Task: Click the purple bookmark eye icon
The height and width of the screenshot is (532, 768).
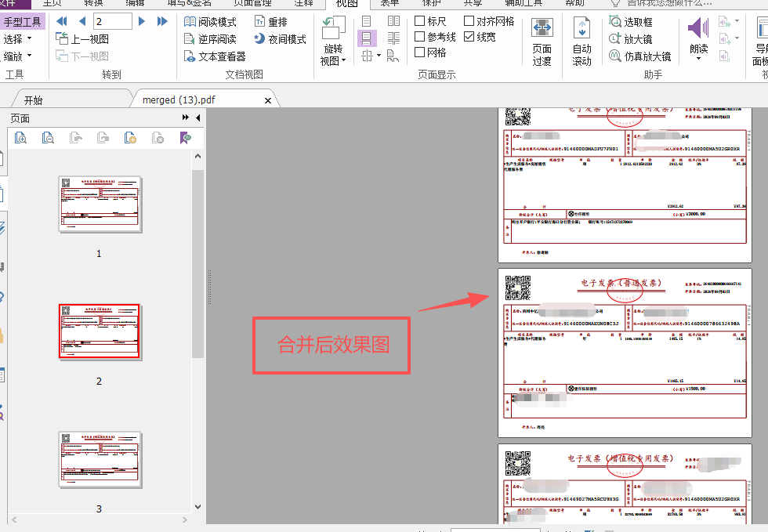Action: (x=186, y=138)
